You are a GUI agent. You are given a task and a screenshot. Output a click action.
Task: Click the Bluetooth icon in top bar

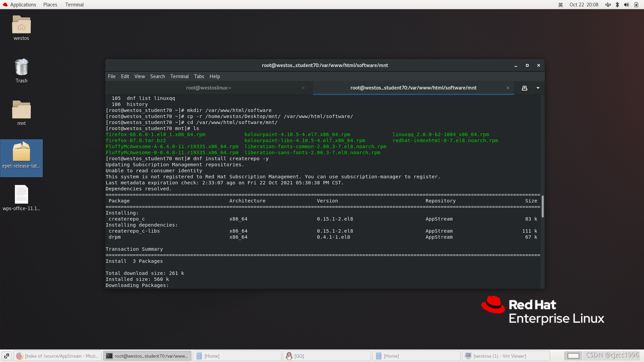617,5
